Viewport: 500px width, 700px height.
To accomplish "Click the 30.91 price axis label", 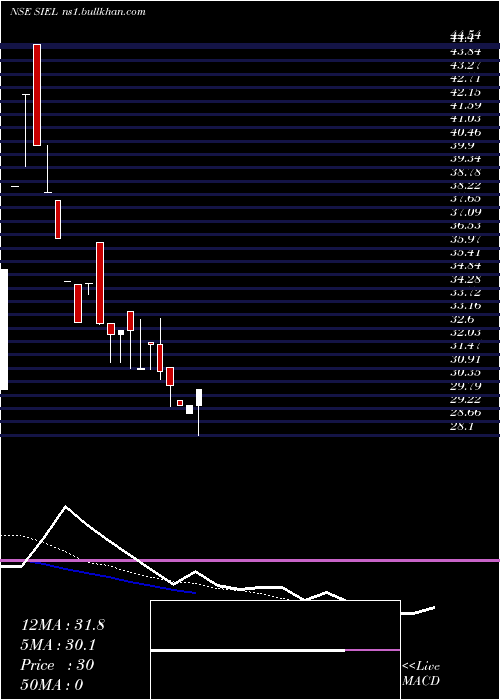I will (465, 360).
